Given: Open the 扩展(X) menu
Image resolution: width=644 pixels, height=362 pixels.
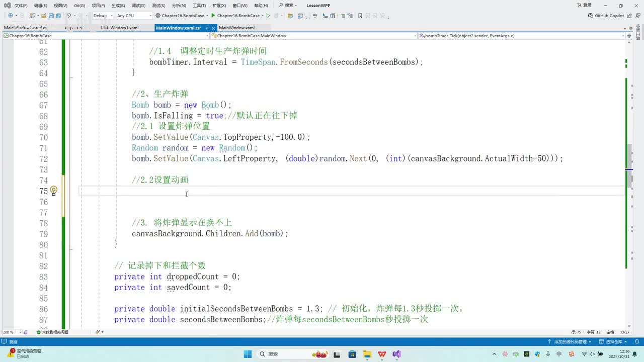Looking at the screenshot, I should pos(219,6).
